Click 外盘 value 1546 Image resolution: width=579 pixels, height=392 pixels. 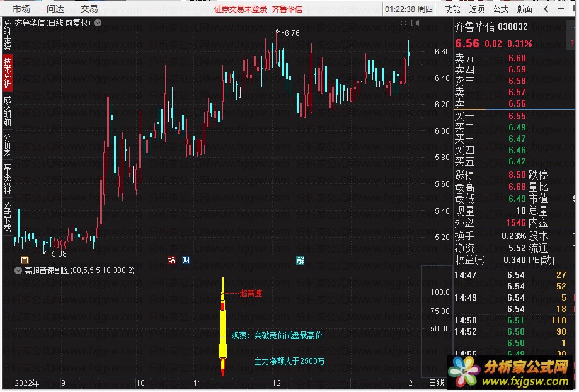coord(516,223)
